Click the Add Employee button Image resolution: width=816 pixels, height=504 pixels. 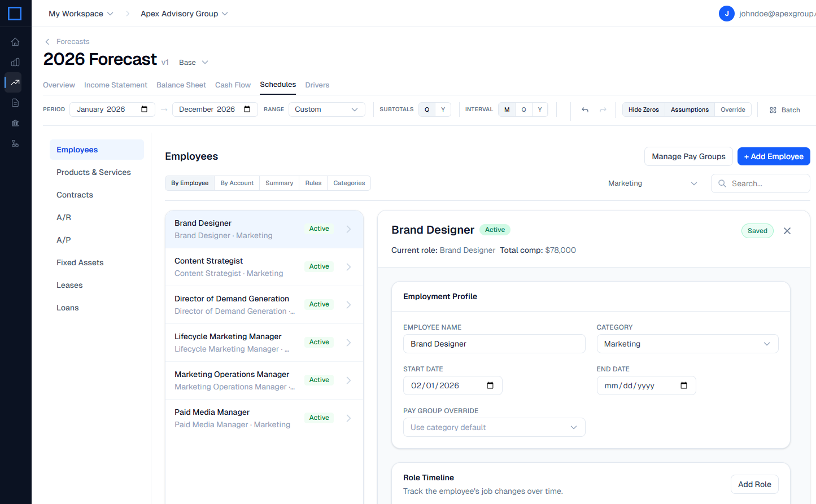(773, 156)
